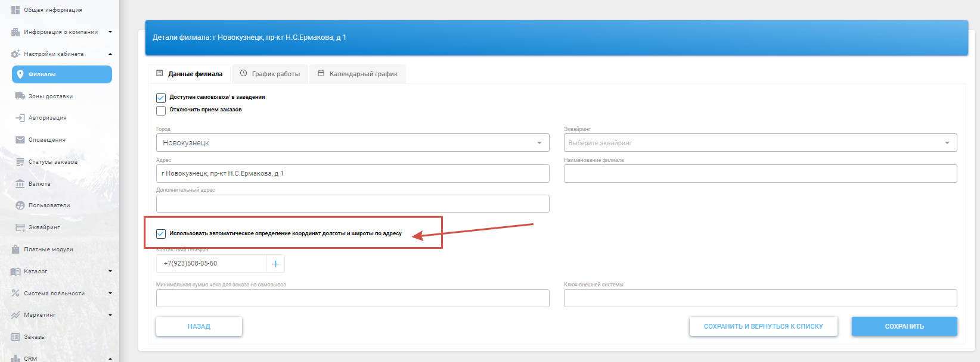This screenshot has height=362, width=980.
Task: Open the Календарный график tab
Action: coord(358,74)
